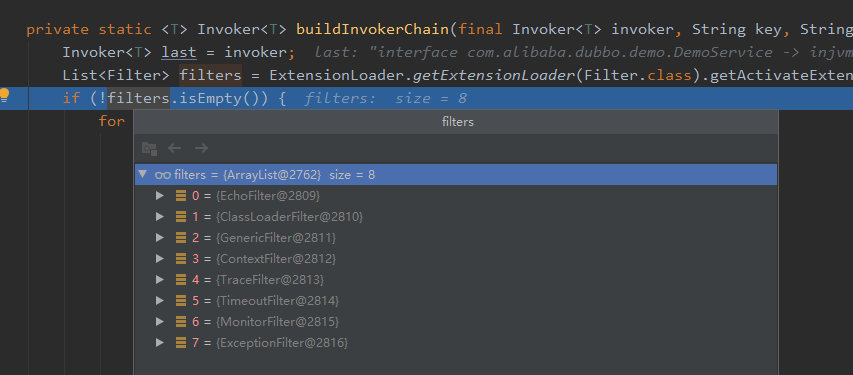Click the field icon next to TraceFilter
The height and width of the screenshot is (375, 853).
181,280
